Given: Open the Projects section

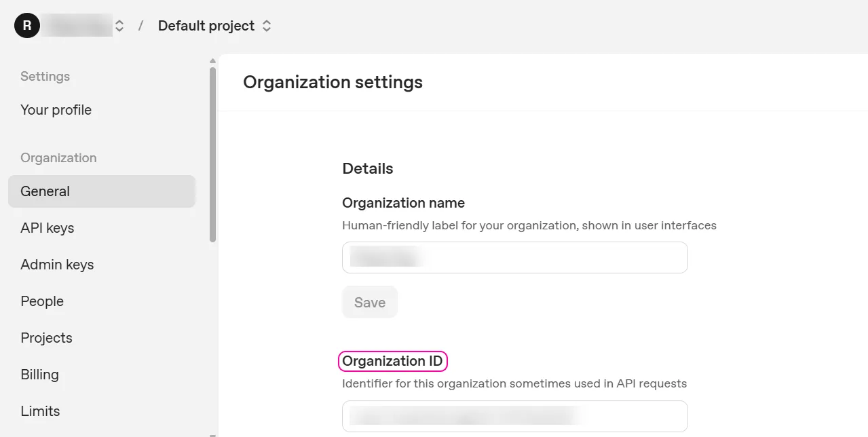Looking at the screenshot, I should 46,338.
